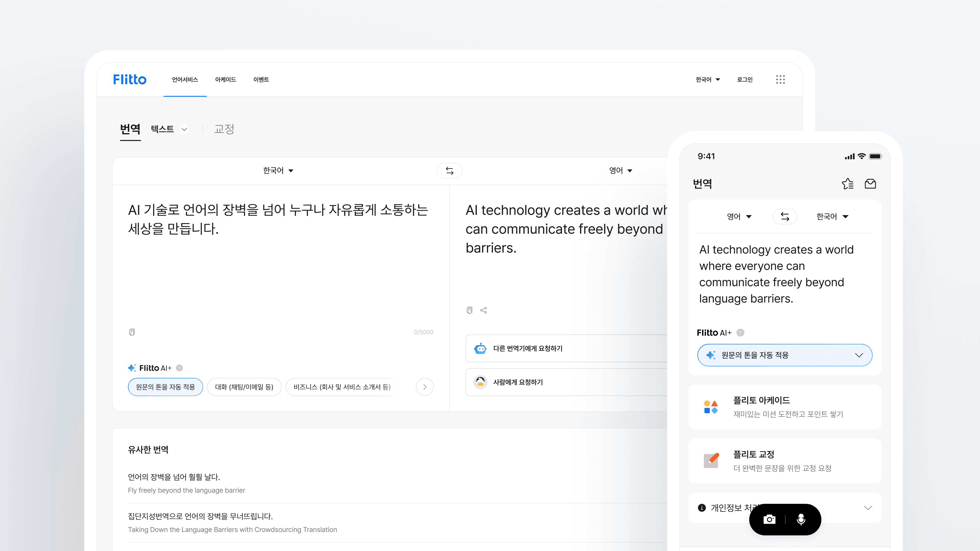Image resolution: width=980 pixels, height=551 pixels.
Task: Click the desktop English translation output text
Action: [566, 229]
